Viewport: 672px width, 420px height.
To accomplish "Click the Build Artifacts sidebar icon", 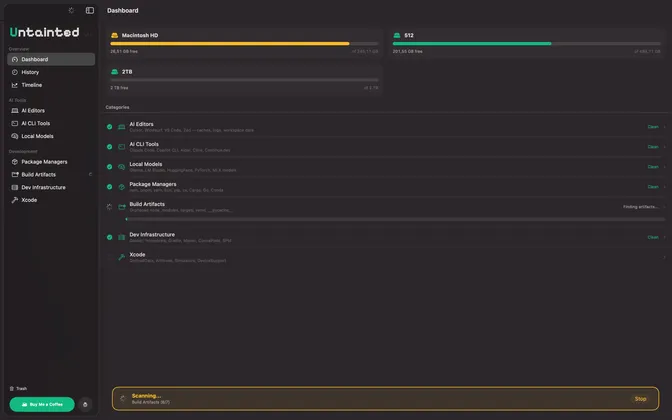I will [x=15, y=174].
